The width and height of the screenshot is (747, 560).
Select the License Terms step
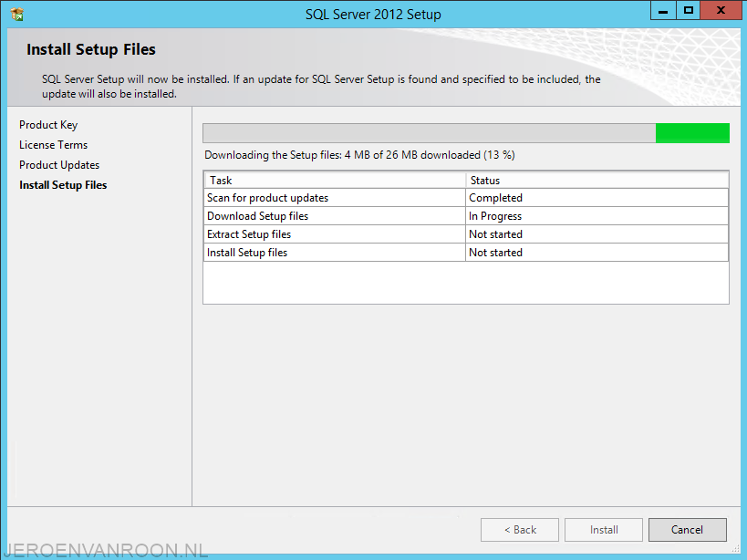(x=53, y=145)
